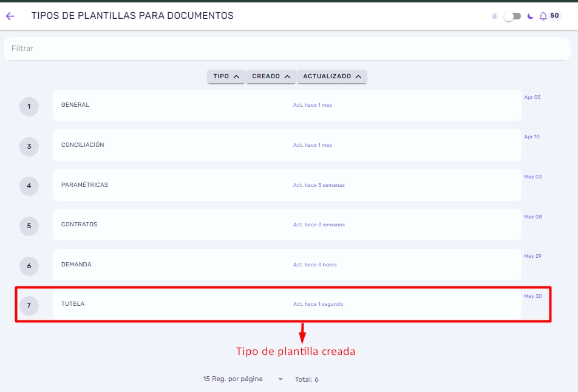
Task: Click the sun light-mode icon
Action: [x=494, y=16]
